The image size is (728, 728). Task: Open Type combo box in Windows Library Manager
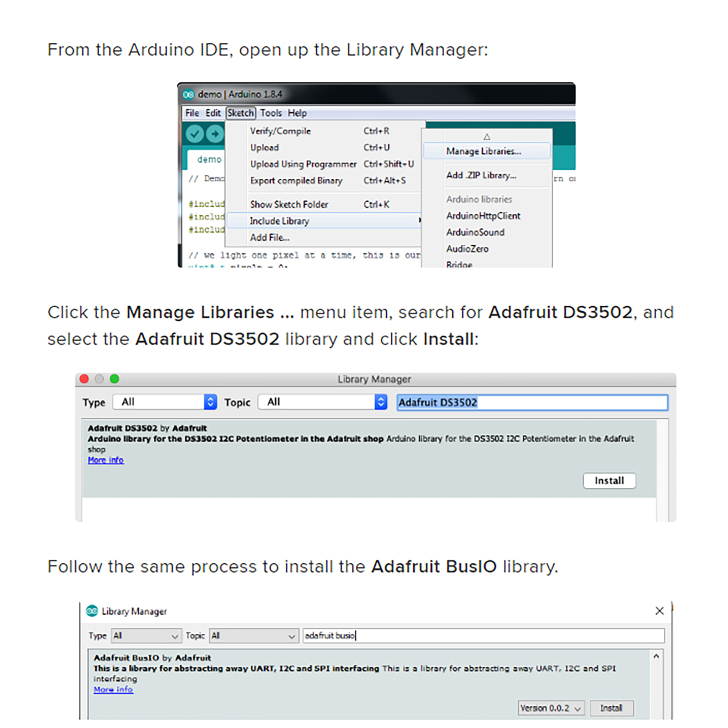pyautogui.click(x=146, y=636)
